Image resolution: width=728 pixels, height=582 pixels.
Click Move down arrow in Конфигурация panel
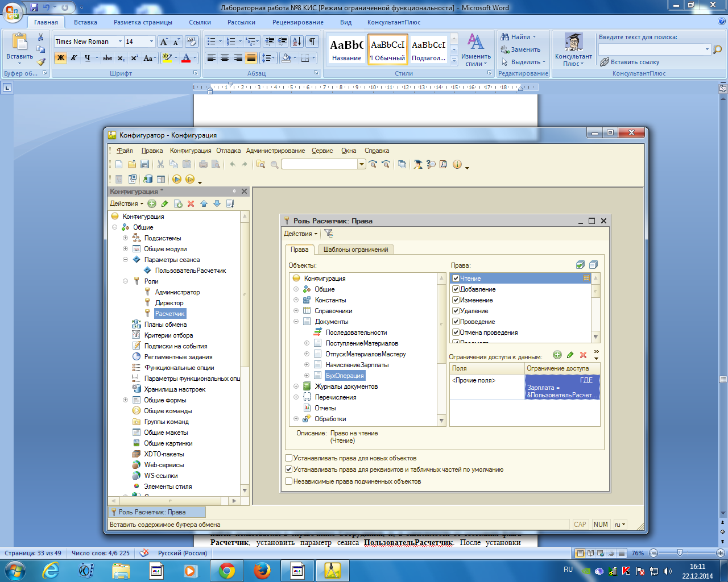point(217,203)
